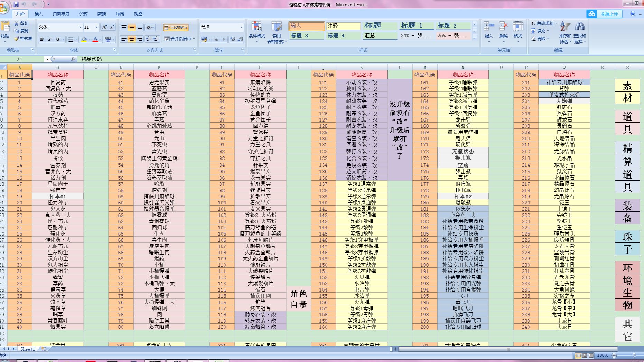Viewport: 644px width, 362px height.
Task: Open Find and Select (查找和选择) binoculars
Action: point(580,32)
